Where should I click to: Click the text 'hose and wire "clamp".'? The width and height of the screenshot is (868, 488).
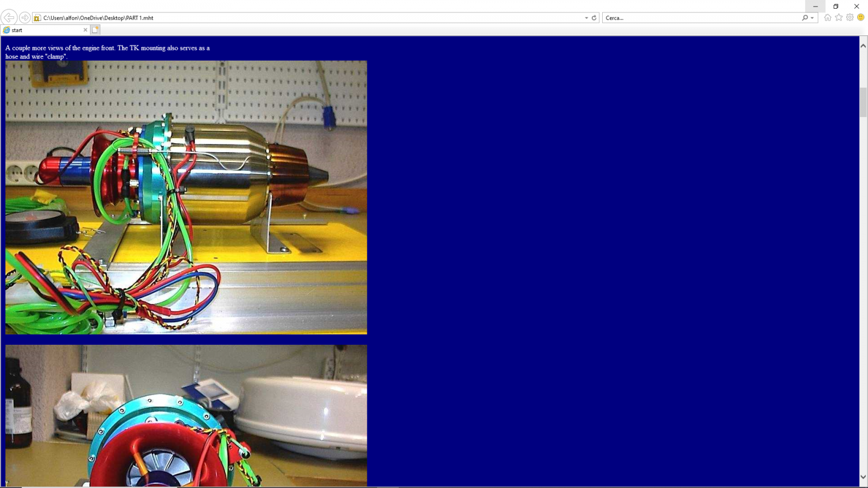36,56
